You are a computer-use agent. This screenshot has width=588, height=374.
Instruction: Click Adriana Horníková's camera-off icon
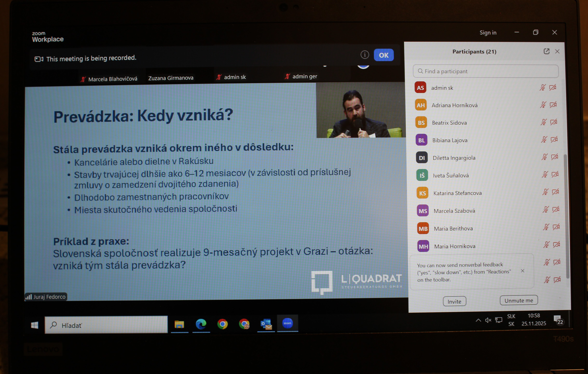coord(553,105)
